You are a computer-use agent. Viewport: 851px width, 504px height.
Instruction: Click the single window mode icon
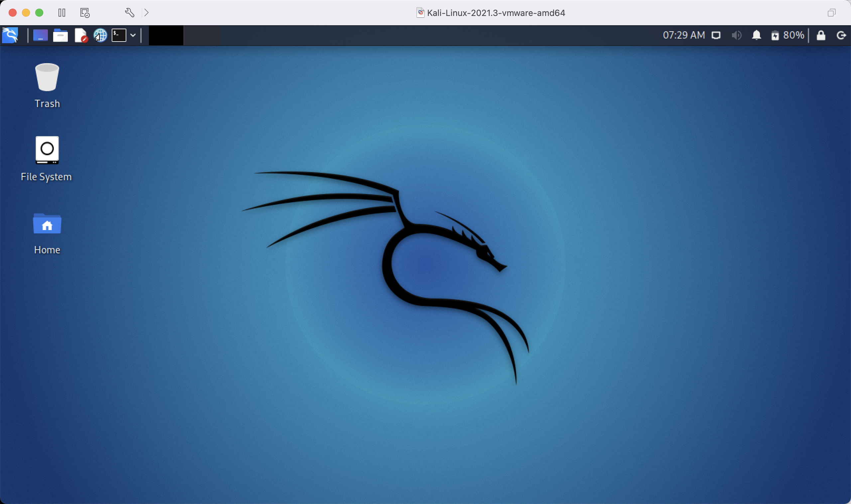point(831,13)
